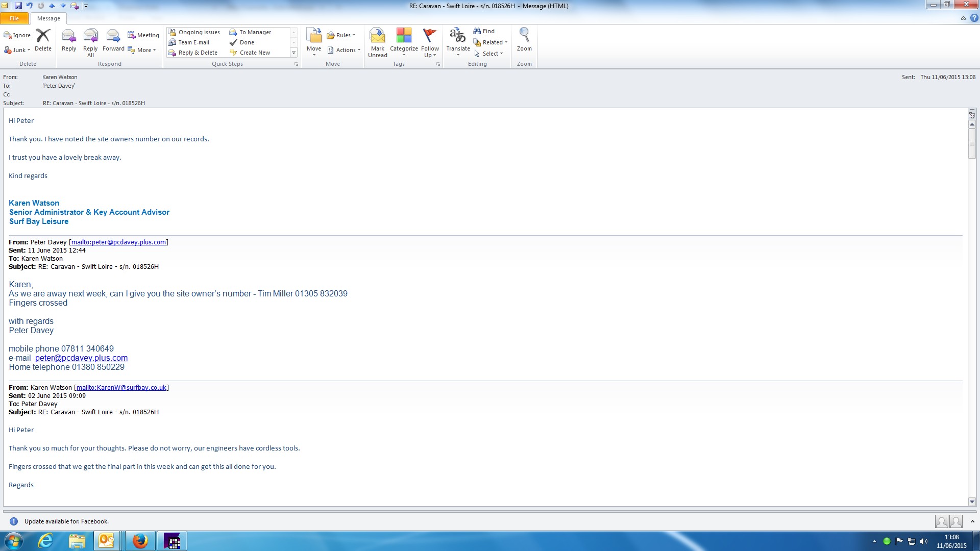
Task: Select the Message ribbon tab
Action: (x=48, y=18)
